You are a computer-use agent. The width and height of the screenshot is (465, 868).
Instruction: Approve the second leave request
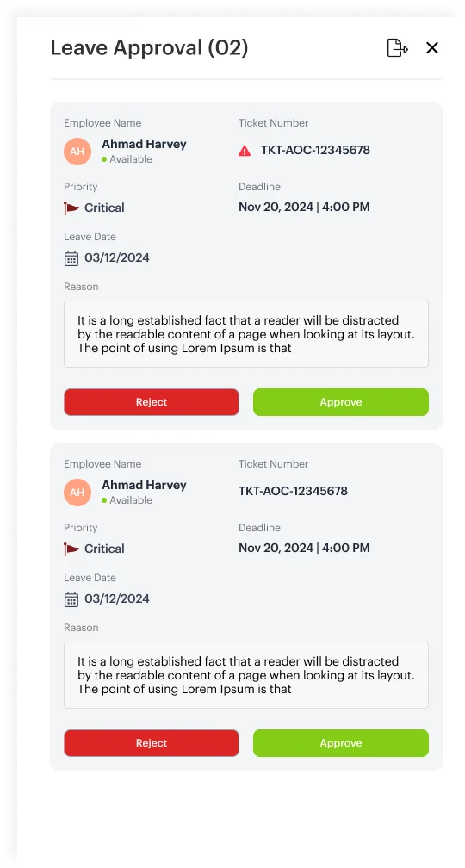point(341,743)
